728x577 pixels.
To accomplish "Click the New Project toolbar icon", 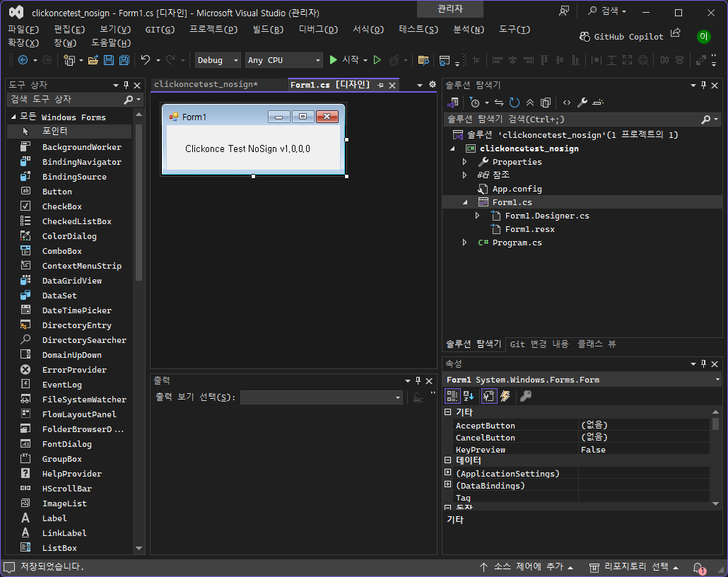I will tap(69, 60).
